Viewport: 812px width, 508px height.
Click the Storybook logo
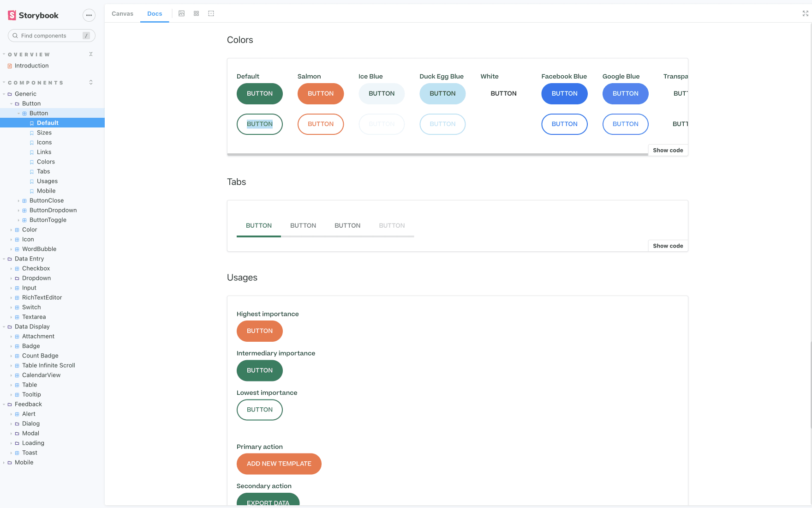[x=33, y=15]
